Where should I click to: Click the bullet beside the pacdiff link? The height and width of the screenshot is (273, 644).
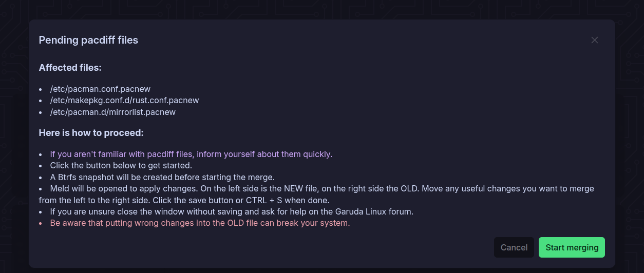(x=41, y=154)
